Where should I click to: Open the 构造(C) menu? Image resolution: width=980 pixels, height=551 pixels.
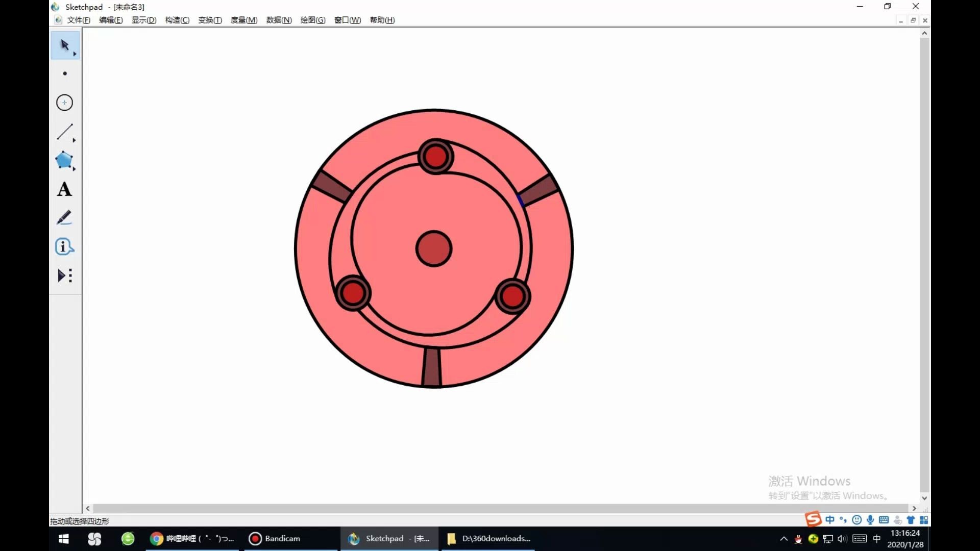pos(177,20)
